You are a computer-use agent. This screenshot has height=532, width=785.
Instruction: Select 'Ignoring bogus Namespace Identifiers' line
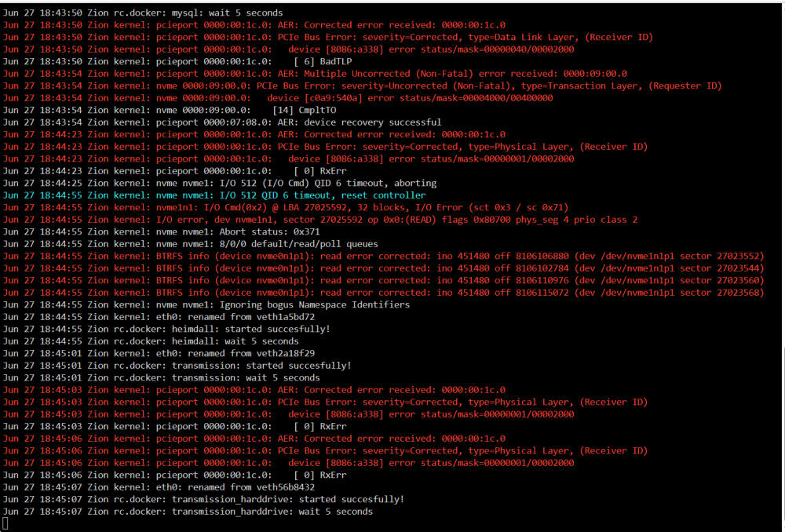coord(206,304)
